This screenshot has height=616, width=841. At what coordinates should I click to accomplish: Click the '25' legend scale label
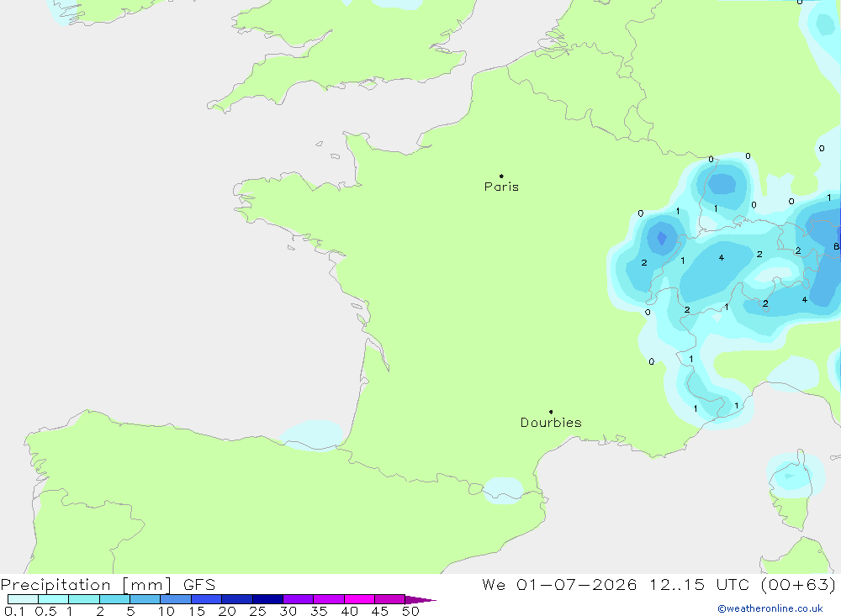pyautogui.click(x=257, y=611)
